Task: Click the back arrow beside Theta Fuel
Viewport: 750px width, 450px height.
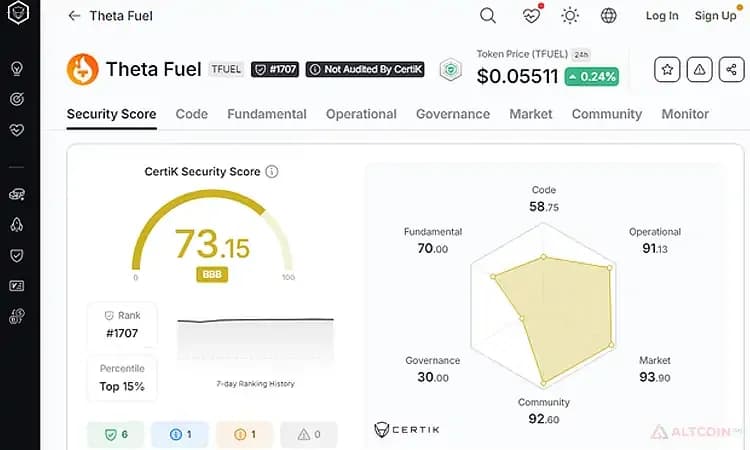Action: pyautogui.click(x=74, y=16)
